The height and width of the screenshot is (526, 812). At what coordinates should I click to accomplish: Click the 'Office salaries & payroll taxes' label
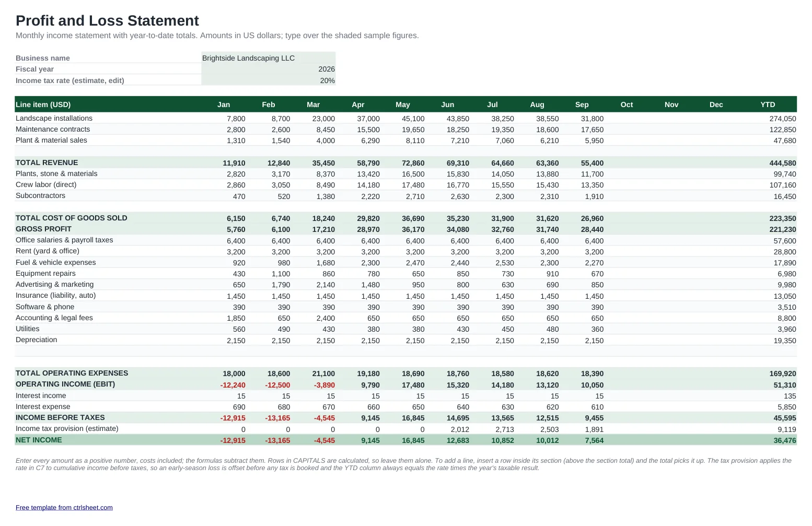(64, 240)
